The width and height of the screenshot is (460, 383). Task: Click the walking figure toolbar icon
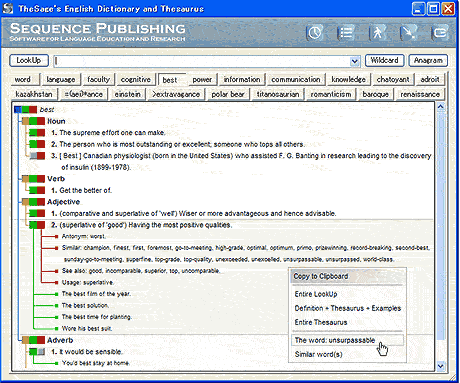coord(377,33)
